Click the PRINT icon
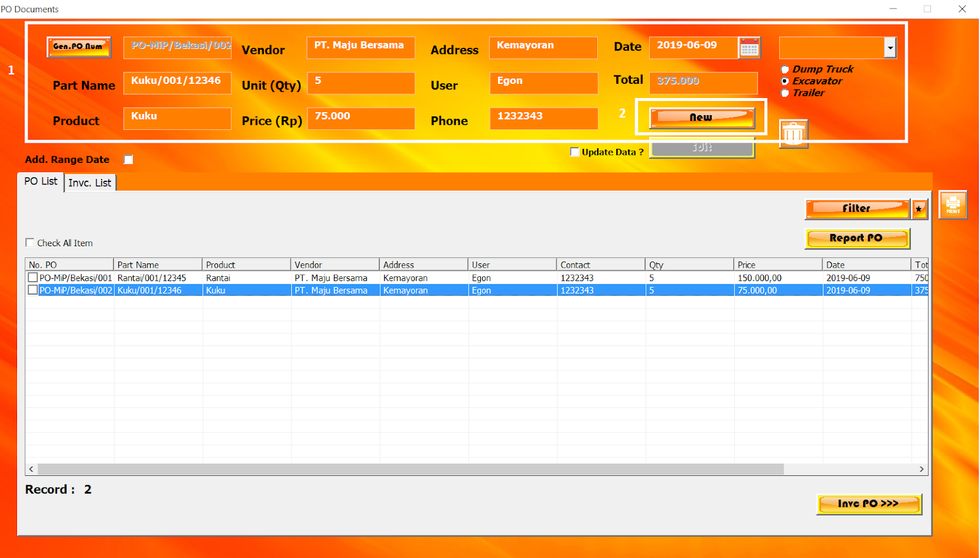Screen dimensions: 980x558 pos(953,204)
